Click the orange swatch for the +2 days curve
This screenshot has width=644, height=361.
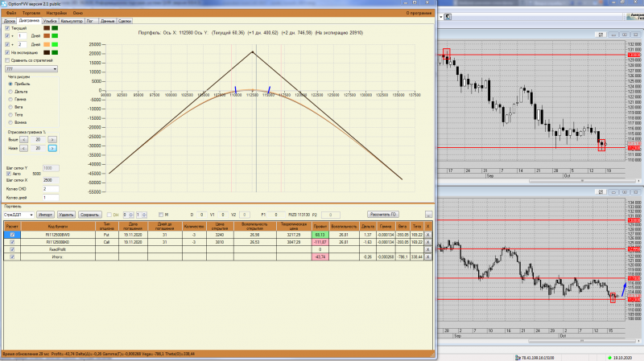(x=47, y=44)
